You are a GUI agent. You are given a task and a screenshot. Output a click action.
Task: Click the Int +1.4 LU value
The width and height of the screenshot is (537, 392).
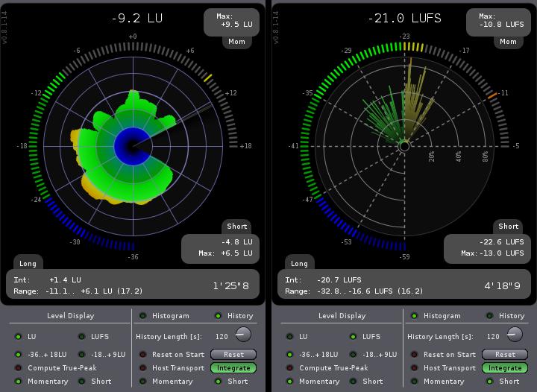(x=65, y=279)
